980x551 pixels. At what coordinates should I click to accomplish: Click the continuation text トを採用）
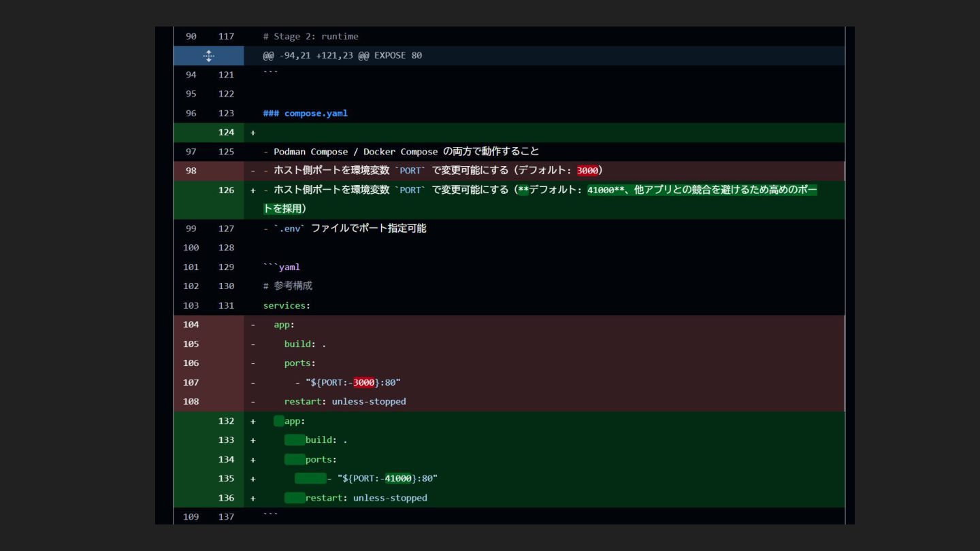coord(284,209)
